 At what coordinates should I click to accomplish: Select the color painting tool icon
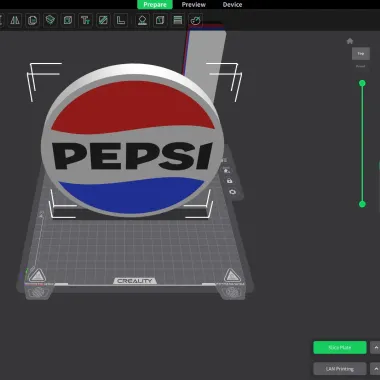click(x=195, y=20)
